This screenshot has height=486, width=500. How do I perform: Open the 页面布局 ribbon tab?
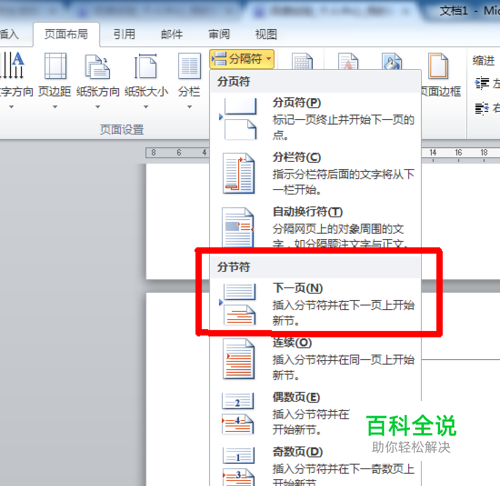point(66,34)
